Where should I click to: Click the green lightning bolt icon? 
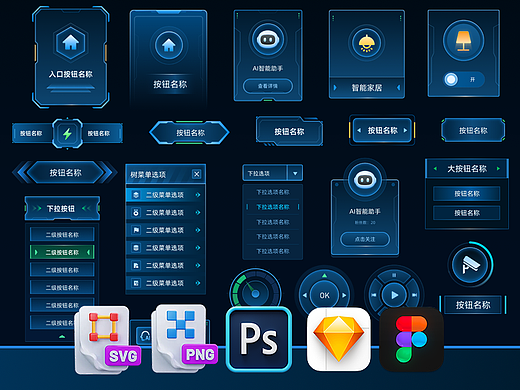(67, 134)
